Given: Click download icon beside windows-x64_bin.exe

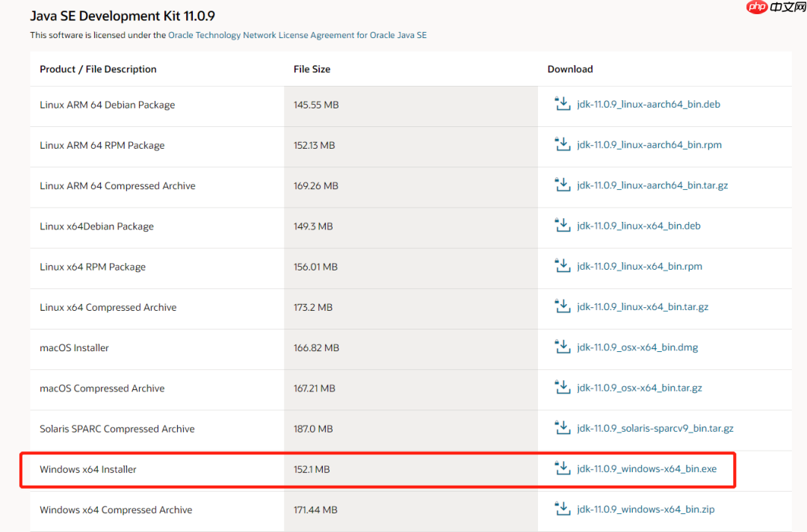Looking at the screenshot, I should [562, 468].
